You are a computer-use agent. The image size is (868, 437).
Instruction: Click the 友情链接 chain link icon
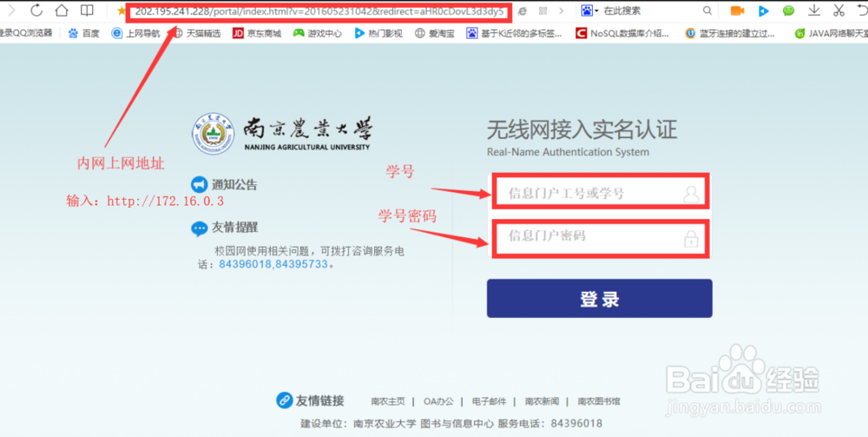(285, 400)
